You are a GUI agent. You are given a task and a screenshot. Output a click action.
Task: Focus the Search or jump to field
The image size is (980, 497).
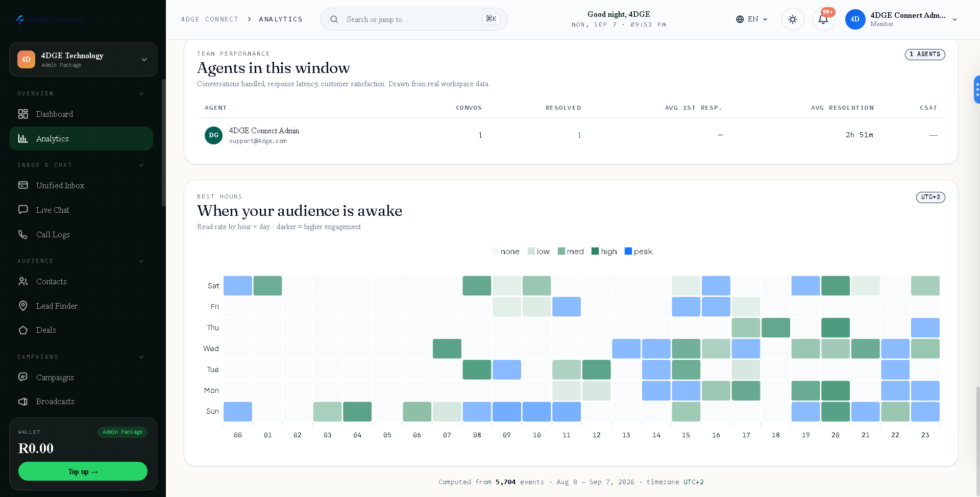(414, 19)
